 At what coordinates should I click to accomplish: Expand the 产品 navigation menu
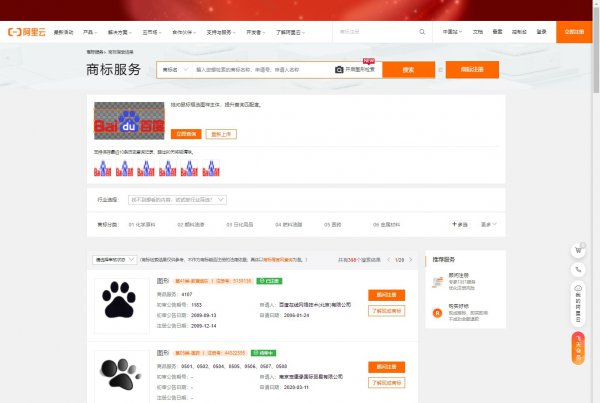click(x=90, y=32)
